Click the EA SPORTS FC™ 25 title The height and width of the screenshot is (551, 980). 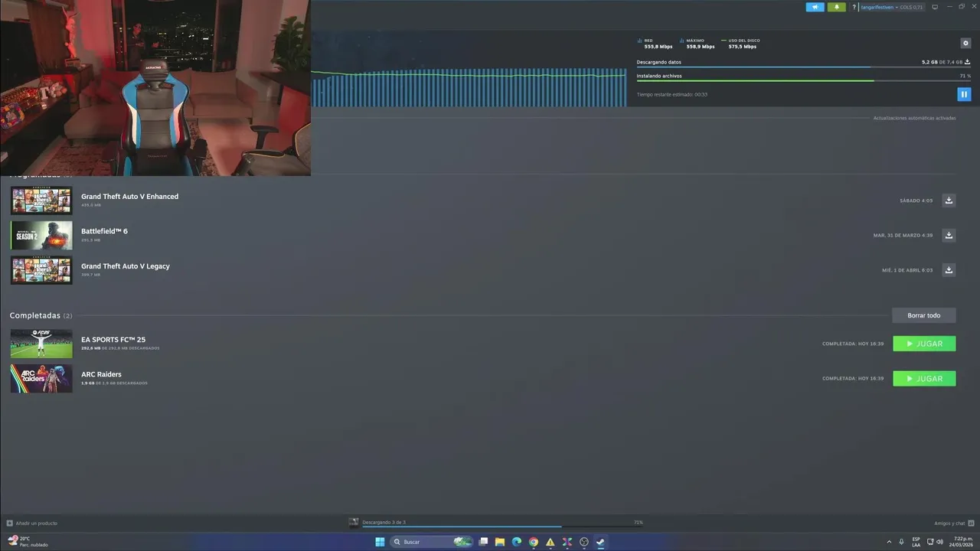113,340
